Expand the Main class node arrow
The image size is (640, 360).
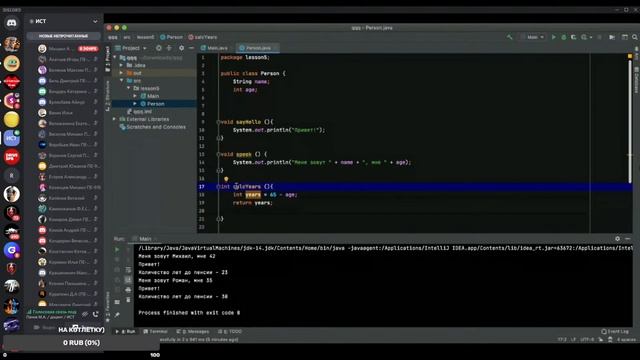click(x=135, y=96)
